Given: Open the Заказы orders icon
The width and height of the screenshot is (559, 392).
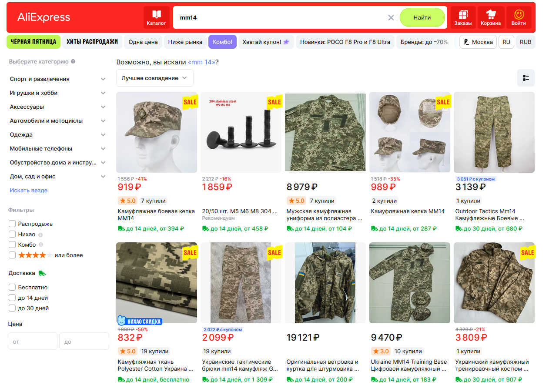Looking at the screenshot, I should [x=463, y=17].
